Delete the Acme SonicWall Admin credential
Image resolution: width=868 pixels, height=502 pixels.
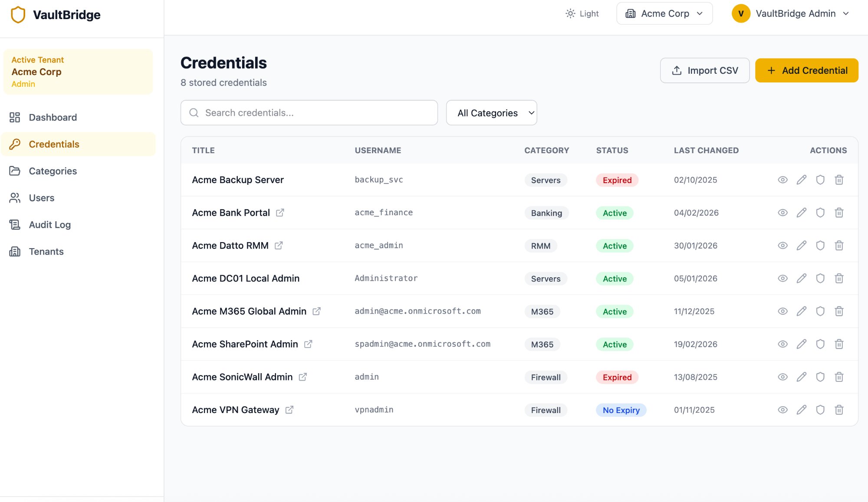(x=839, y=377)
